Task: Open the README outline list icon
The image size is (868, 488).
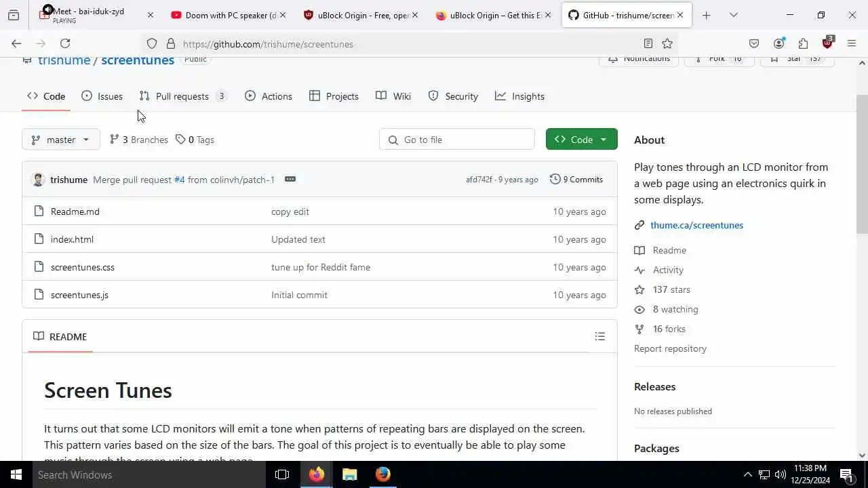Action: 599,336
